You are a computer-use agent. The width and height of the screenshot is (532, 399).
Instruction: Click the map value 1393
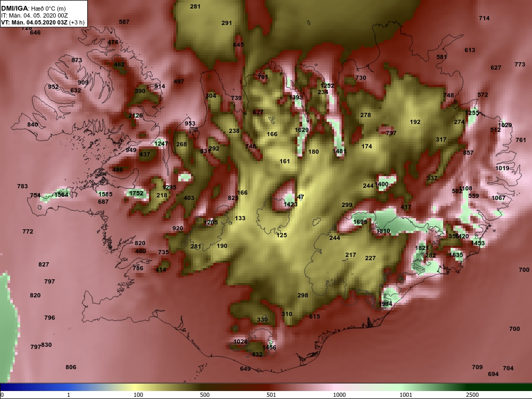tap(296, 97)
